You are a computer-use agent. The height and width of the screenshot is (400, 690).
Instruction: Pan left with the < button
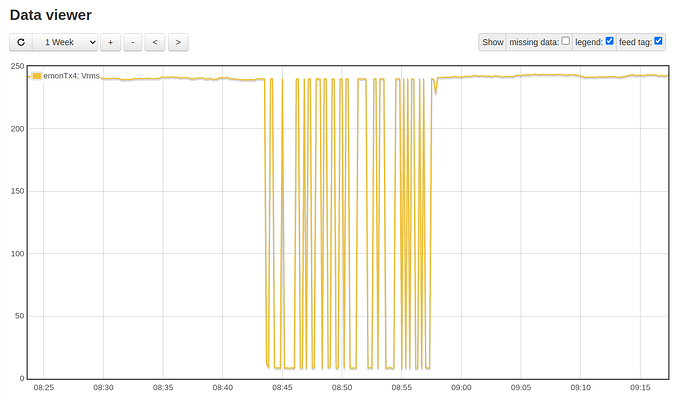[155, 42]
